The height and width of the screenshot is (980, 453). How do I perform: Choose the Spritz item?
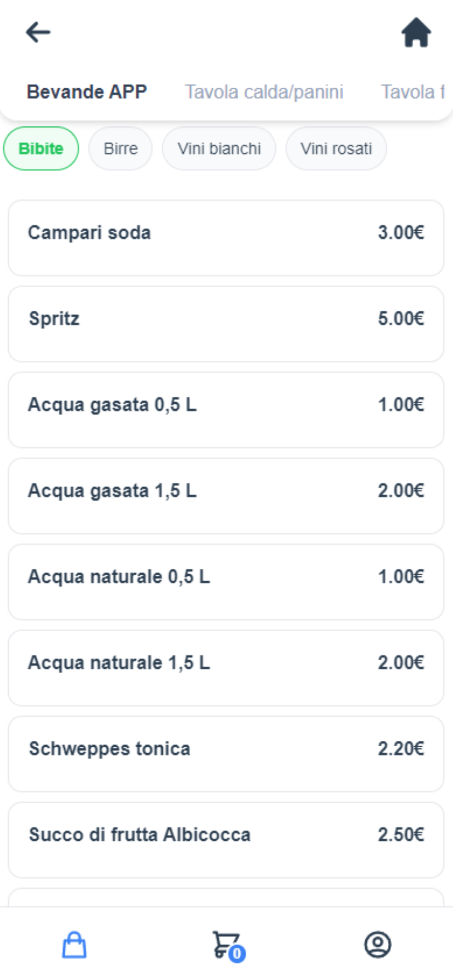pyautogui.click(x=226, y=324)
